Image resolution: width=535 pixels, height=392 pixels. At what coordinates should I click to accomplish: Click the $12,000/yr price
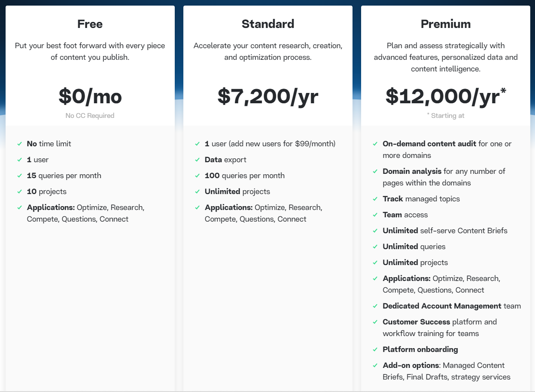(x=445, y=96)
